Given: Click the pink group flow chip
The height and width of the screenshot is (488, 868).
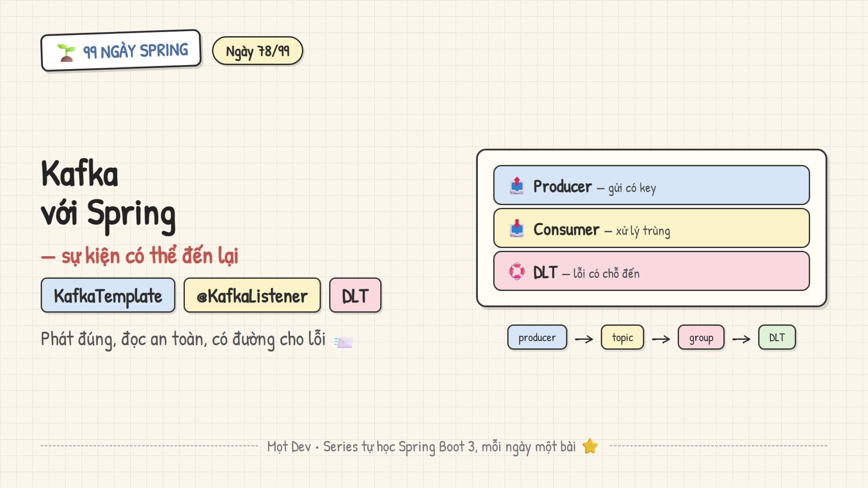Looking at the screenshot, I should coord(701,338).
